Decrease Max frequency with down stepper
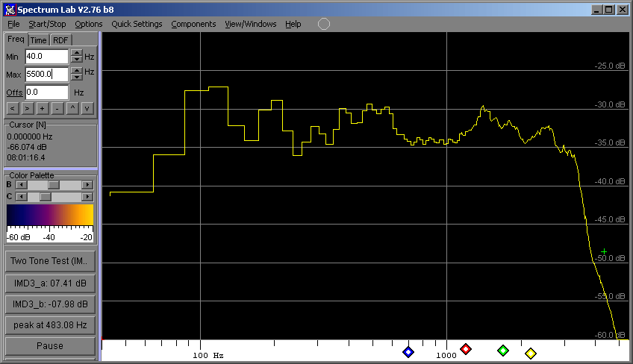The height and width of the screenshot is (364, 633). tap(76, 78)
